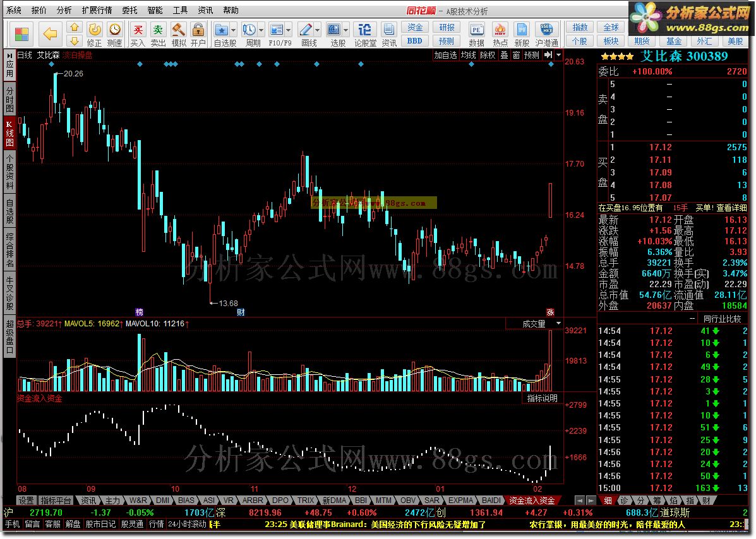Click the BBD toolbar button
The image size is (756, 539).
tap(415, 41)
